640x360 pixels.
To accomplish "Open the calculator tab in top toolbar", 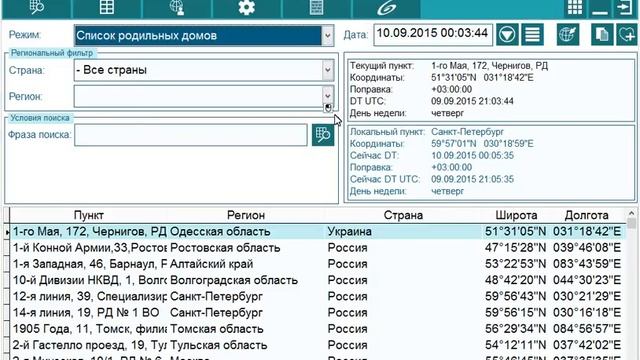I will tap(317, 8).
